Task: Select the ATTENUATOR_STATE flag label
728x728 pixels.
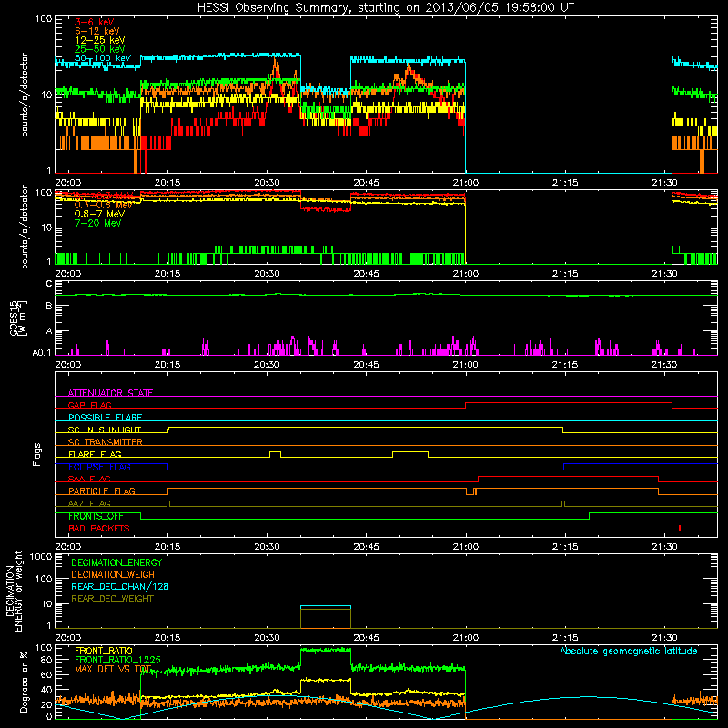Action: tap(110, 393)
